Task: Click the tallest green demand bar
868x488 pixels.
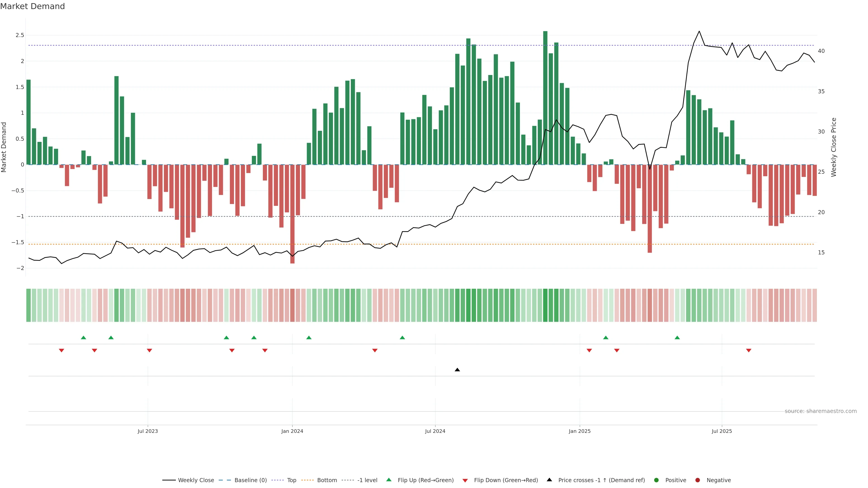Action: (x=545, y=98)
